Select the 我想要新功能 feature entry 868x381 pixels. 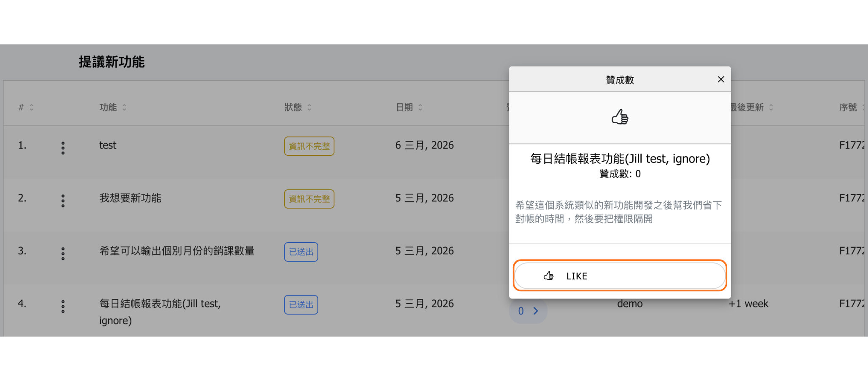130,198
